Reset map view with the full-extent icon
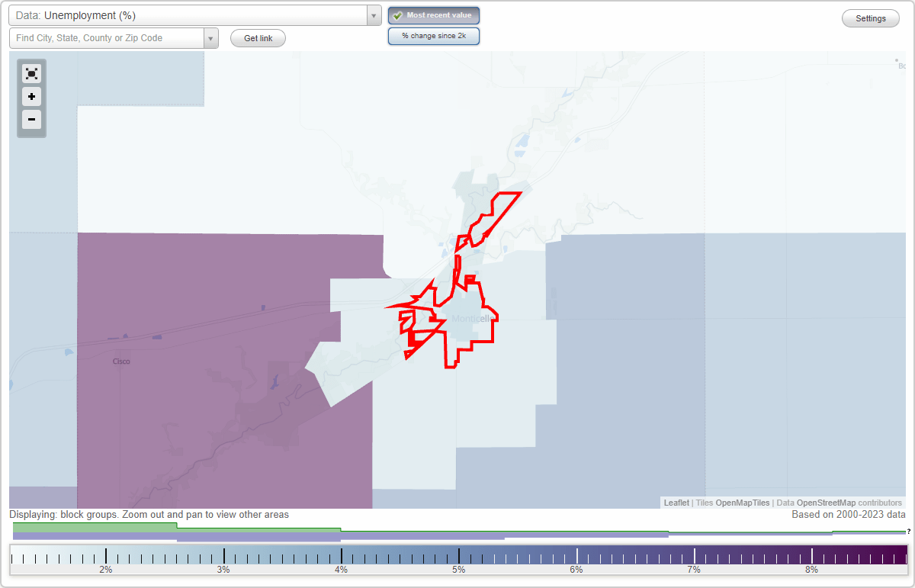The width and height of the screenshot is (915, 588). tap(31, 73)
